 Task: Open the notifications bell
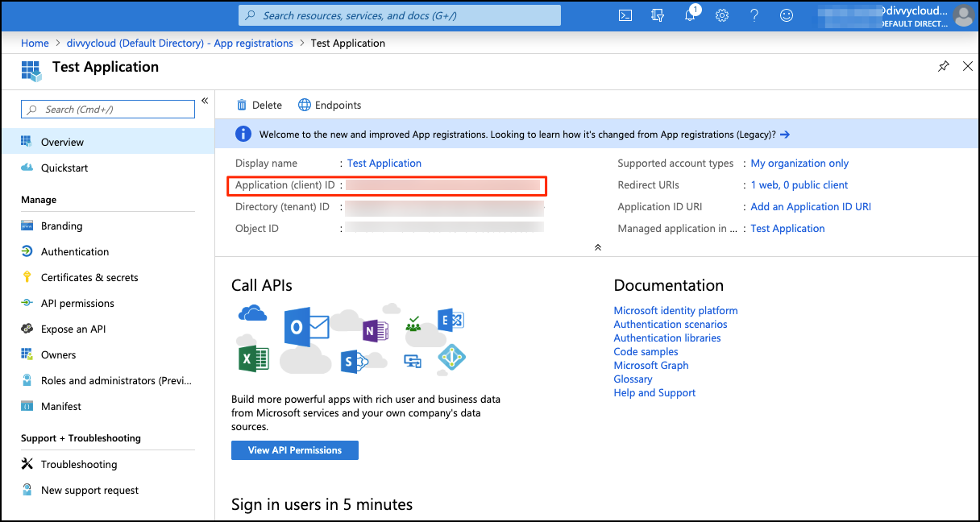(691, 15)
